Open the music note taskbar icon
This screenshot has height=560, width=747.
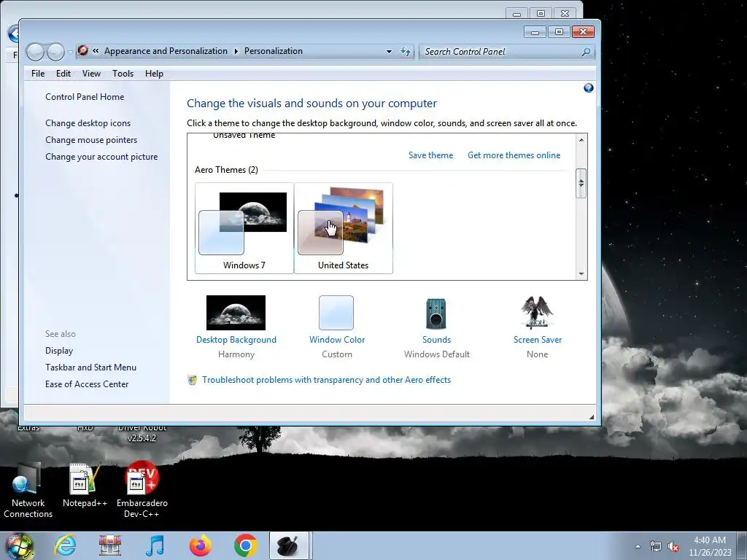(155, 545)
